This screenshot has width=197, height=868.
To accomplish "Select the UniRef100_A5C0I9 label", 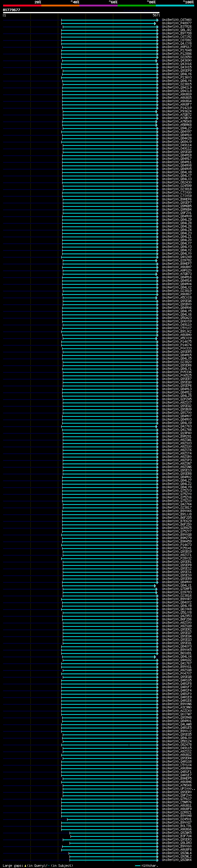I will click(176, 338).
